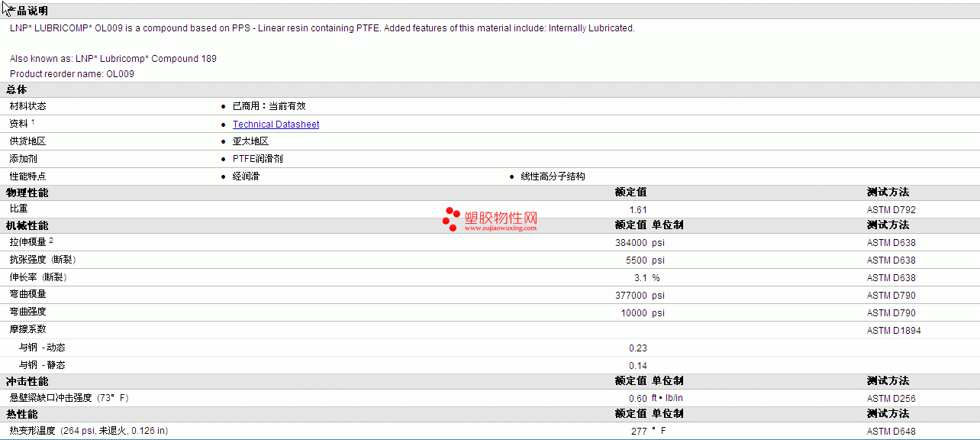Screen dimensions: 980x440
Task: Select the flexural modulus value 377000
Action: coord(631,296)
